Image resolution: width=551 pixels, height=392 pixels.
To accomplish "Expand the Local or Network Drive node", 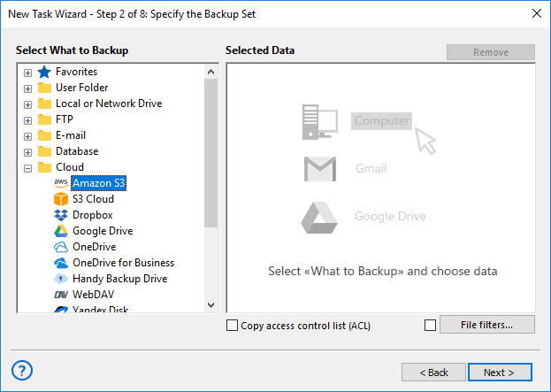I will pos(27,104).
